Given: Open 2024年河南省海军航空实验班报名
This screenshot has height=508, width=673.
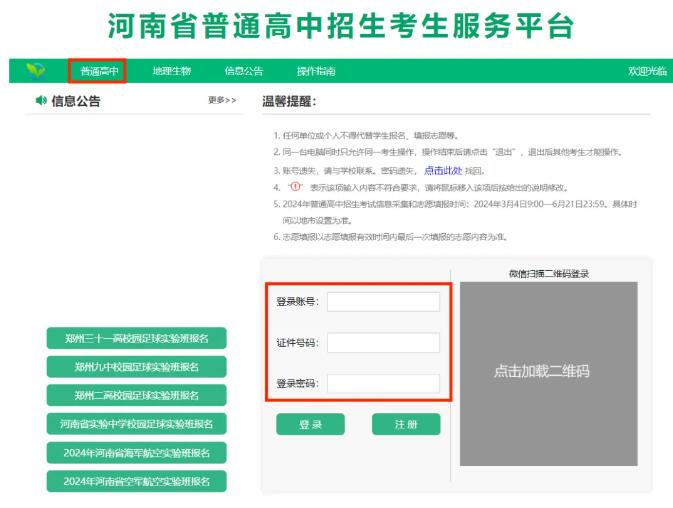Looking at the screenshot, I should click(136, 453).
